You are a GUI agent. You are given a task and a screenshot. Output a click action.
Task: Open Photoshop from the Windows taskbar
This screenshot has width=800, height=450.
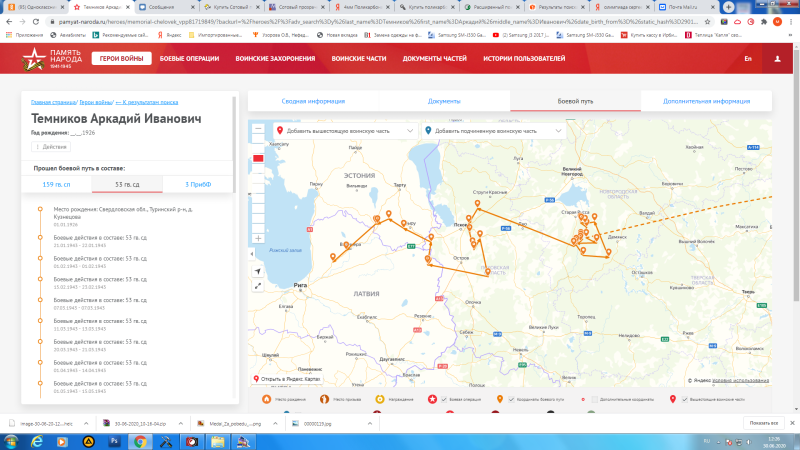point(113,440)
